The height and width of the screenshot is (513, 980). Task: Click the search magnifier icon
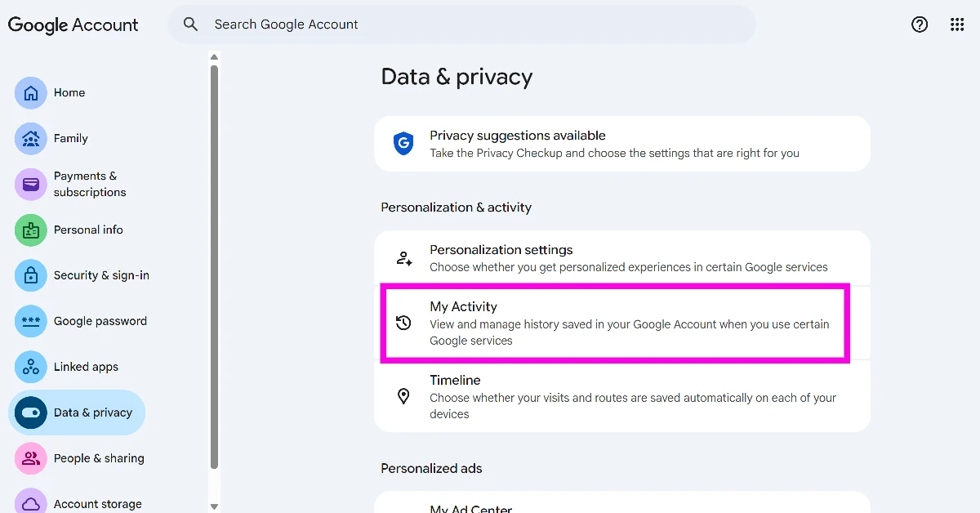(x=190, y=25)
